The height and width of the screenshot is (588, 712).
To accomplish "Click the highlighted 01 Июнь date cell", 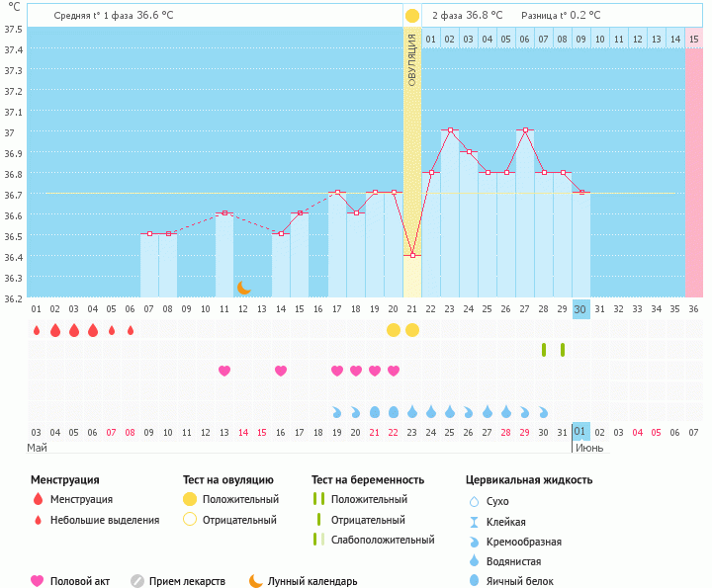I will pyautogui.click(x=580, y=432).
